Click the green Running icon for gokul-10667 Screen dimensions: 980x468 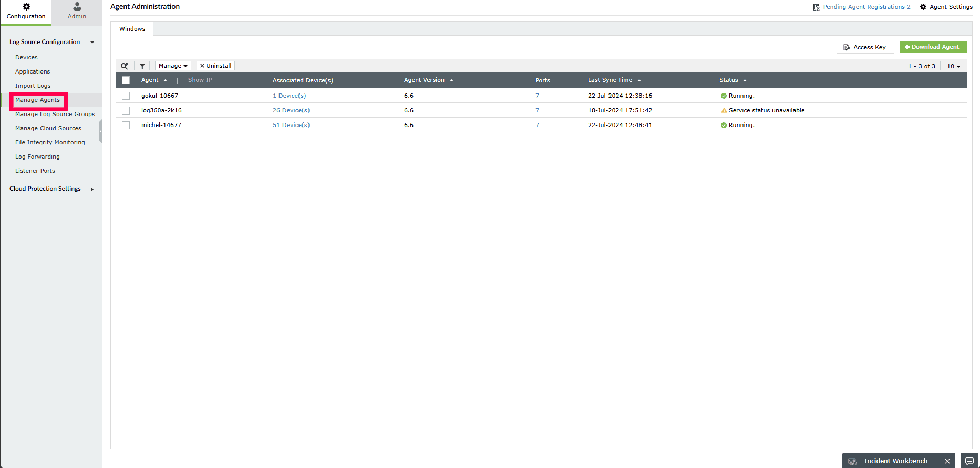tap(724, 96)
